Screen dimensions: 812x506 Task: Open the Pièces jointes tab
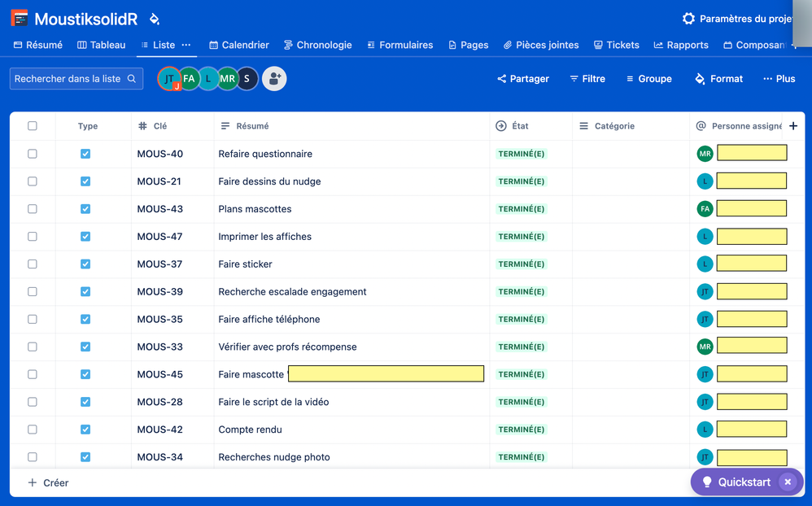pyautogui.click(x=541, y=45)
